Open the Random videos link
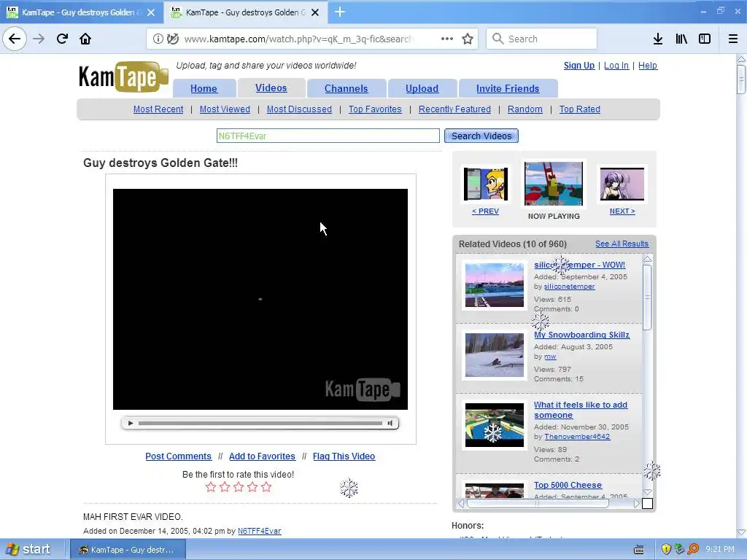This screenshot has height=560, width=747. coord(525,109)
